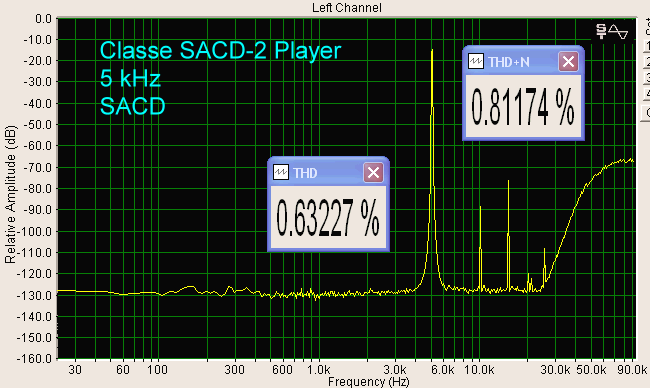Select preset button 3 on right edge
Image resolution: width=650 pixels, height=388 pixels.
tap(646, 78)
